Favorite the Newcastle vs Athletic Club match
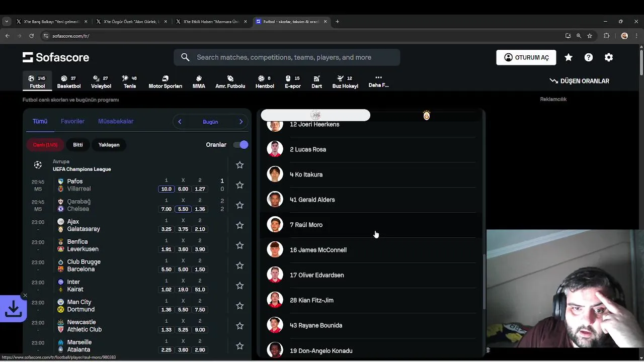Image resolution: width=644 pixels, height=362 pixels. 240,326
